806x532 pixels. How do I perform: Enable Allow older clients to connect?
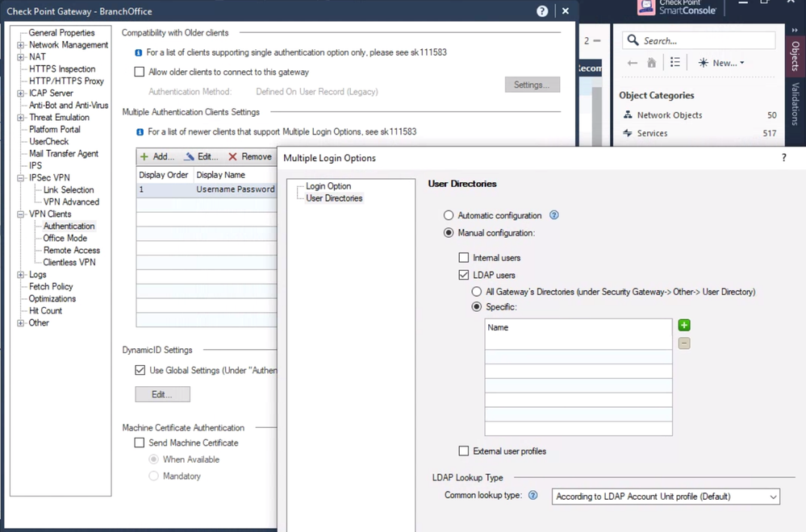click(140, 72)
